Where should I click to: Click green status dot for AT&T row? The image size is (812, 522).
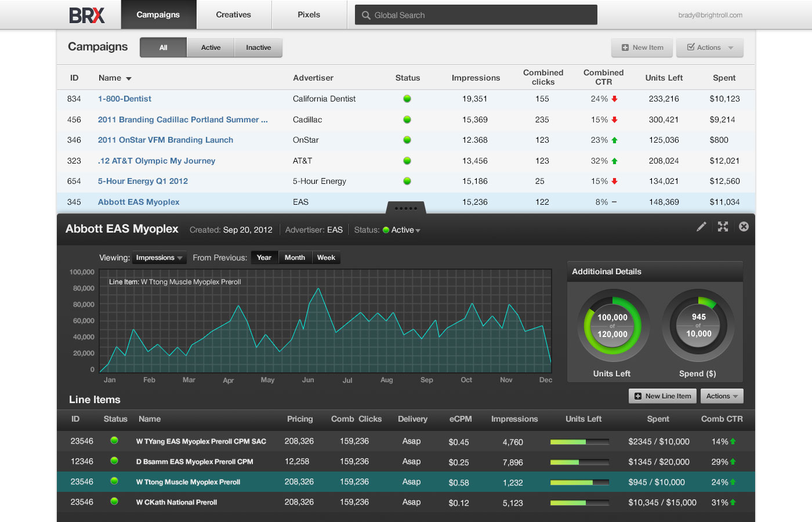pos(407,161)
